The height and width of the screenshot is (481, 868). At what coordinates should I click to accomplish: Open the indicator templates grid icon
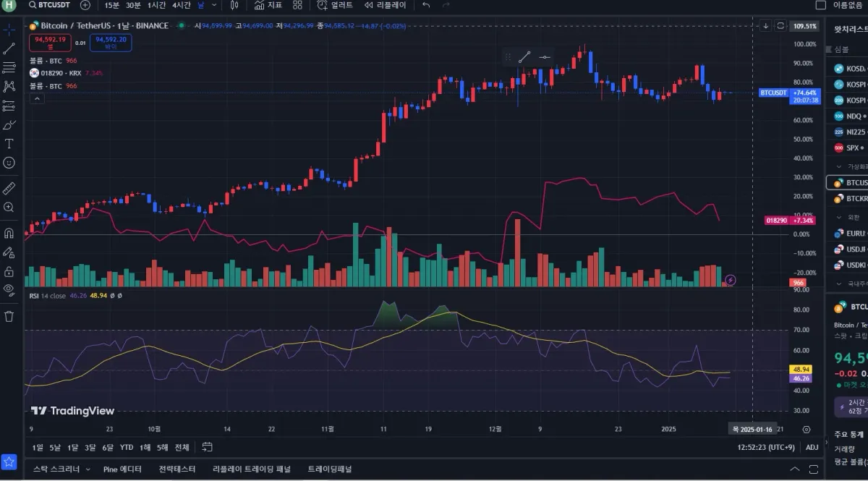click(297, 5)
